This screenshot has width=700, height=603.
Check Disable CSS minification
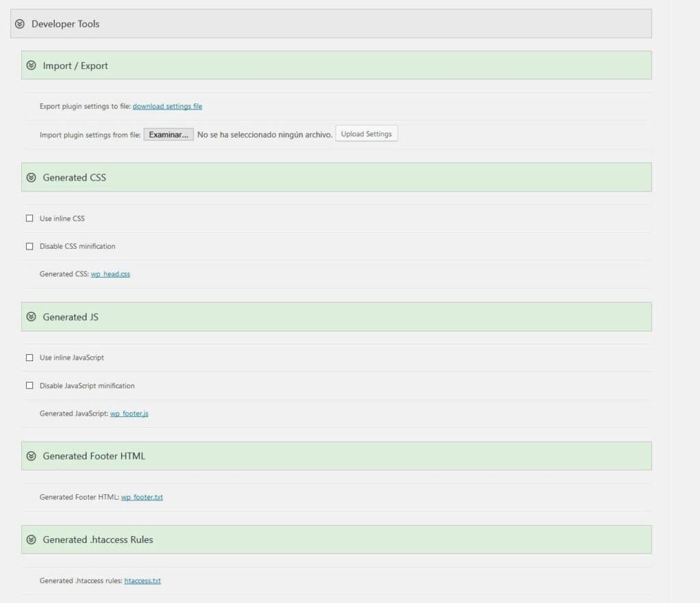coord(29,246)
